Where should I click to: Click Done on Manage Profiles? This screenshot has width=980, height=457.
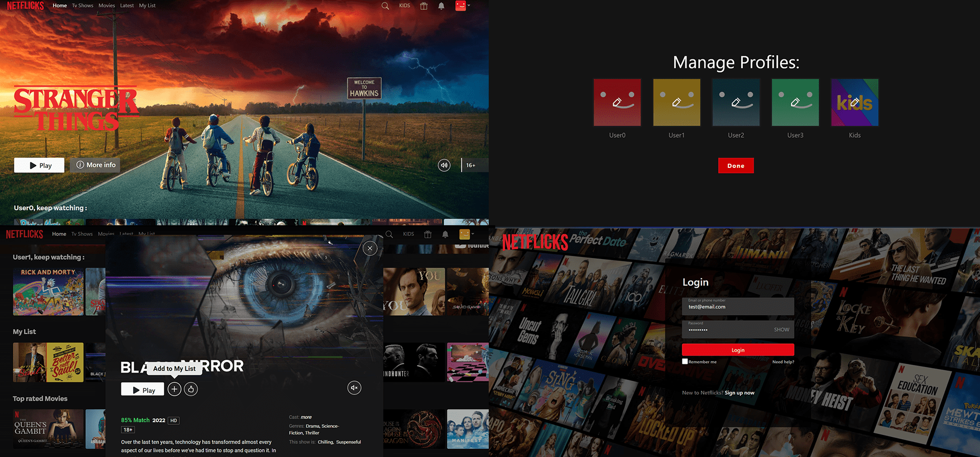pos(736,166)
